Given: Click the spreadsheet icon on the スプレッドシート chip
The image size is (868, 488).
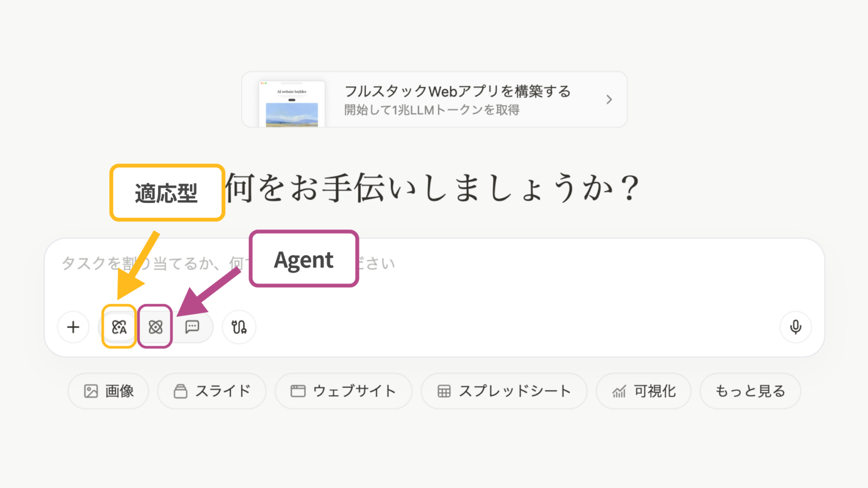Looking at the screenshot, I should [444, 391].
